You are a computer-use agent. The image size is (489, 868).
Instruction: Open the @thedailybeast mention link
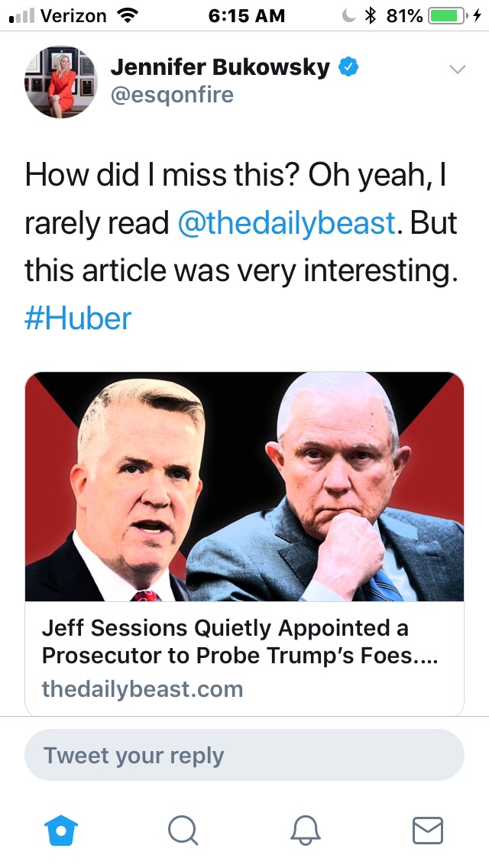click(x=287, y=222)
